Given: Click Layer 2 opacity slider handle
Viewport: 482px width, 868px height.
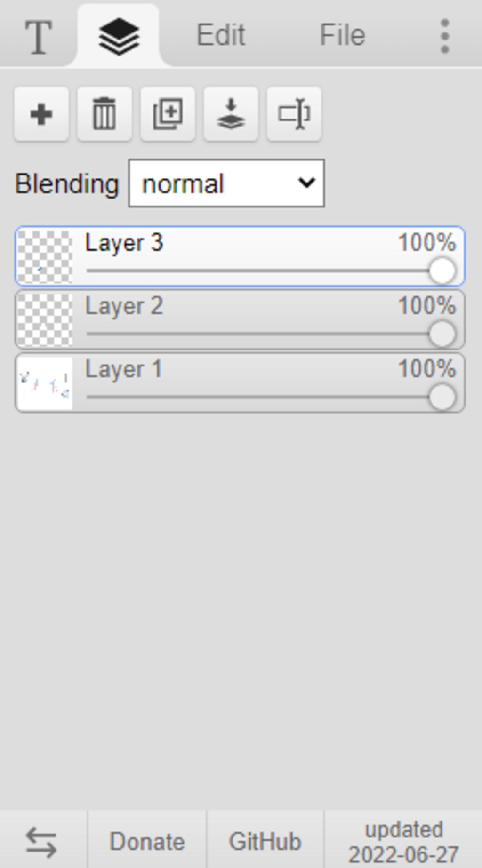Looking at the screenshot, I should [442, 334].
